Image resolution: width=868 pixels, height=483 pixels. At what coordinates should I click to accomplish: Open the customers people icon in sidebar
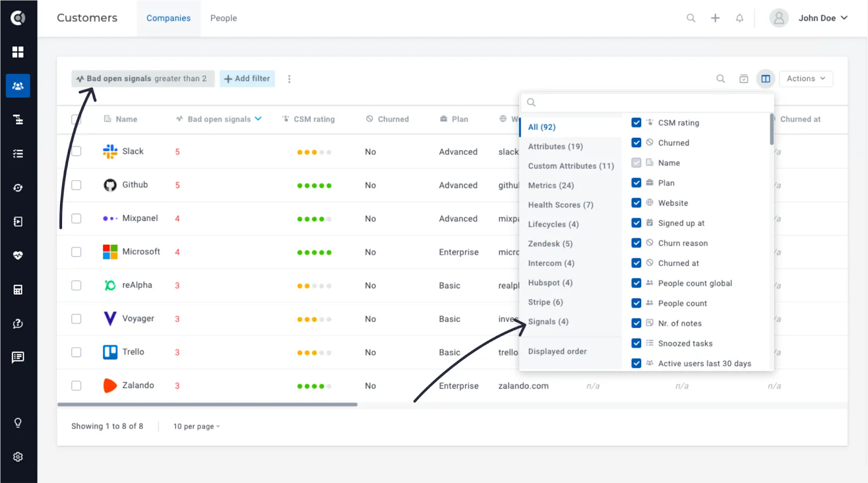point(18,86)
